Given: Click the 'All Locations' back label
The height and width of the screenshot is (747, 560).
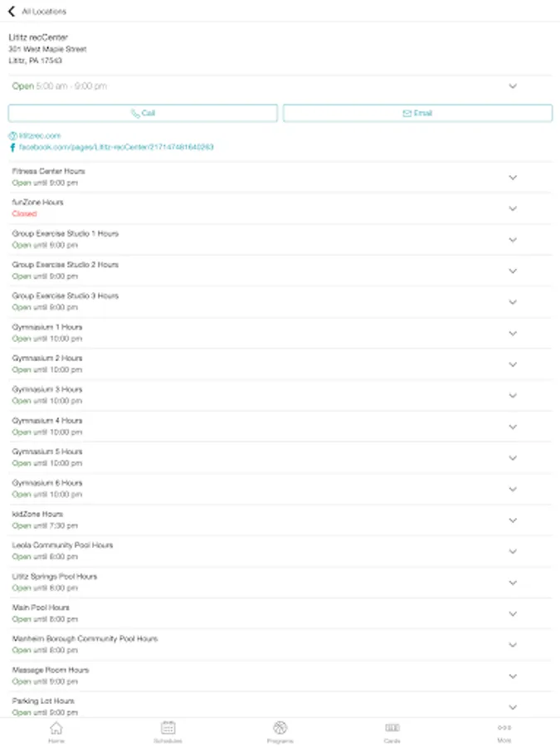Looking at the screenshot, I should coord(44,12).
